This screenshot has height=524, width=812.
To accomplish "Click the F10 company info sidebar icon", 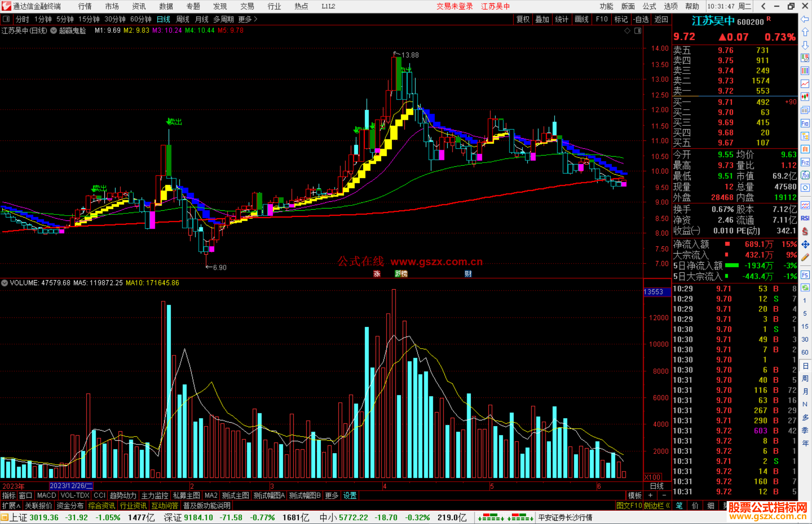I will pos(805,123).
